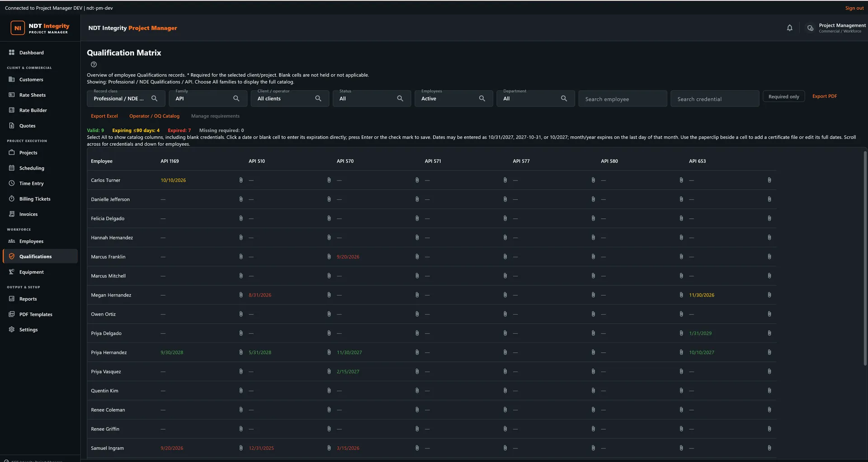Click the paperclip for Marcus Franklin API 570
This screenshot has height=462, width=868.
417,257
